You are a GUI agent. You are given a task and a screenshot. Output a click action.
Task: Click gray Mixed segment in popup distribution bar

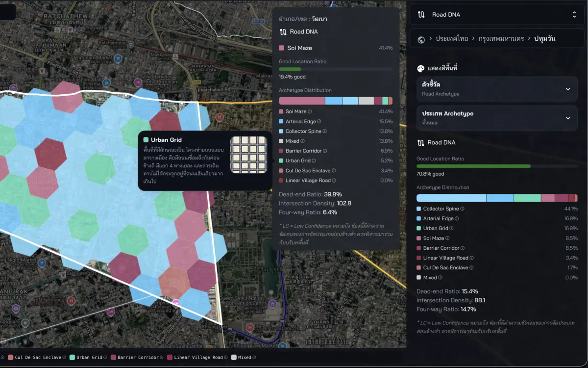click(366, 101)
